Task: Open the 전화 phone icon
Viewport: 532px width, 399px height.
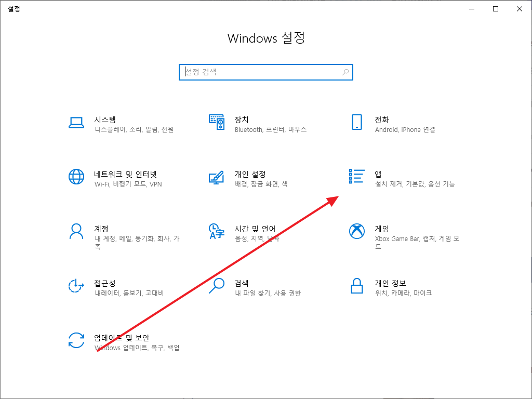Action: pyautogui.click(x=356, y=122)
